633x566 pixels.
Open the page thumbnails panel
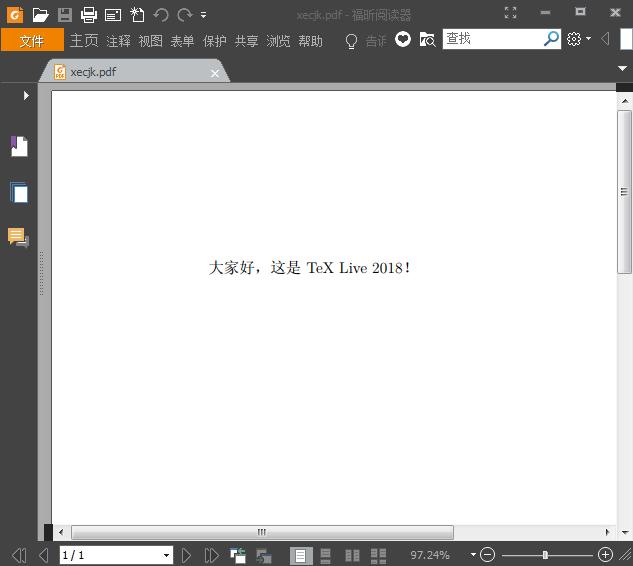coord(19,192)
